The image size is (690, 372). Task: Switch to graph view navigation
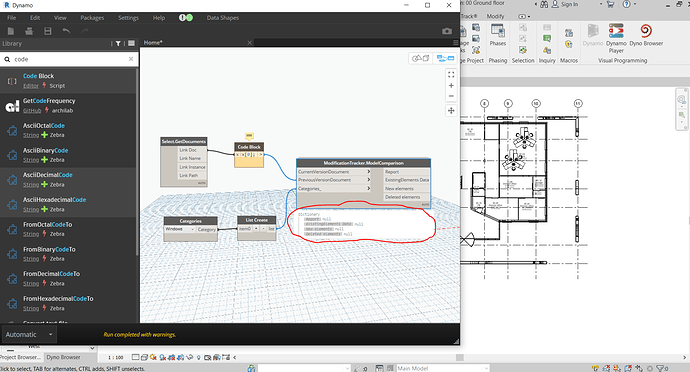445,58
